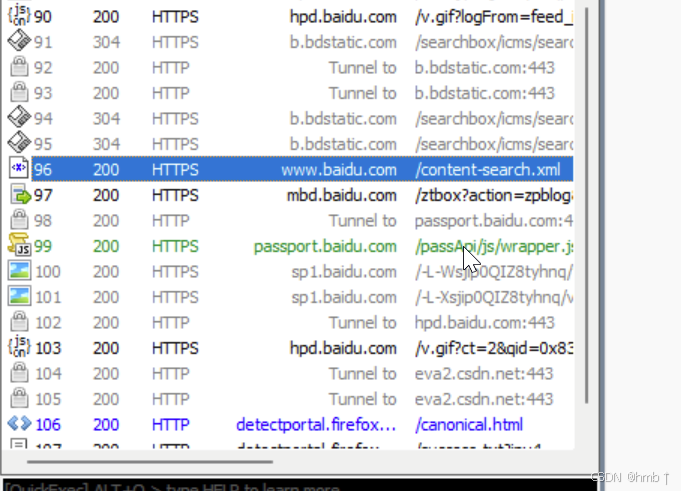Select session number 97 cell
681x491 pixels.
click(43, 195)
